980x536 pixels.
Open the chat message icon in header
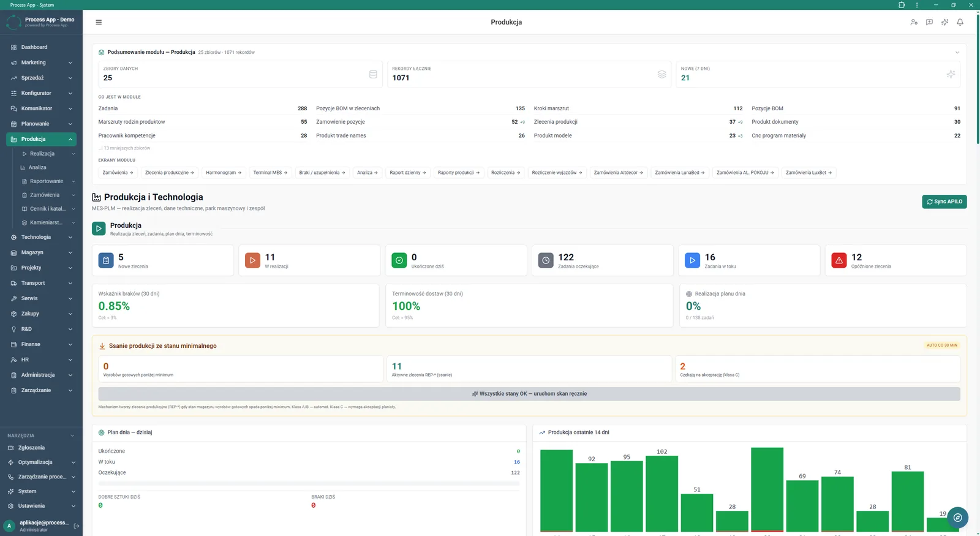click(929, 22)
